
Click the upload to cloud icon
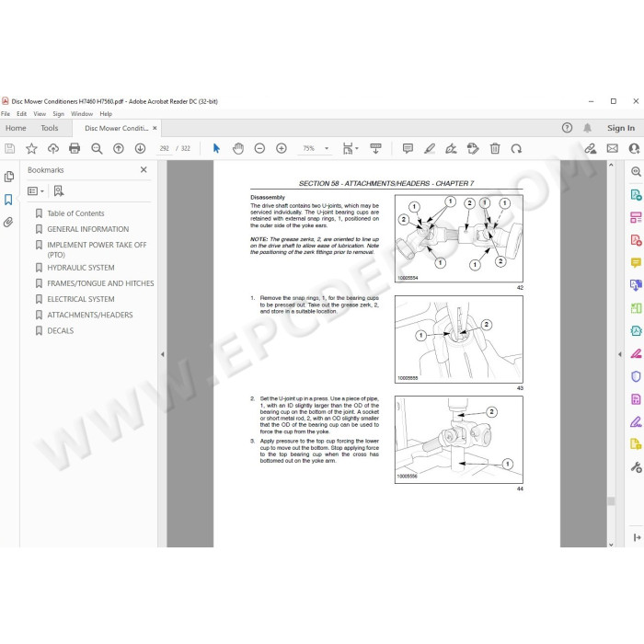click(53, 148)
